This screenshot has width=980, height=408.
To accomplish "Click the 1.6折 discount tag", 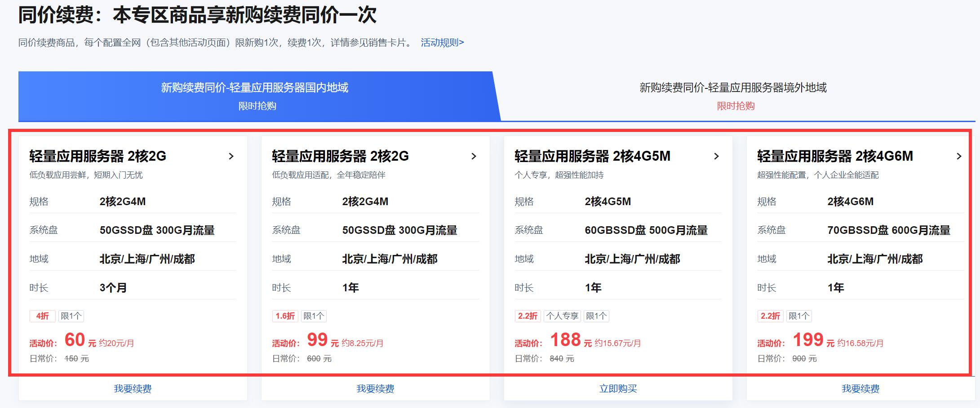I will click(285, 316).
